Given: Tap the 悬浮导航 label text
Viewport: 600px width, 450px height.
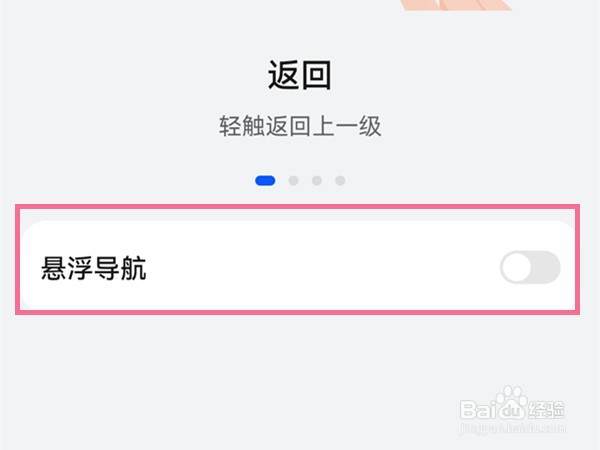Looking at the screenshot, I should pyautogui.click(x=94, y=268).
